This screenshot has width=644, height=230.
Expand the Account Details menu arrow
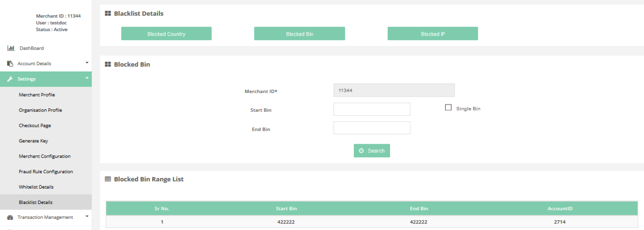coord(87,63)
